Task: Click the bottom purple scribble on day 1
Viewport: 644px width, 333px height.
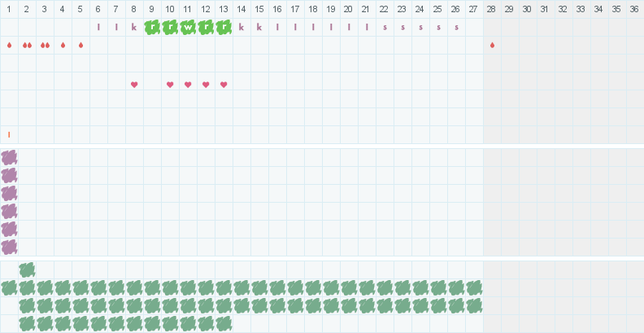Action: tap(9, 247)
